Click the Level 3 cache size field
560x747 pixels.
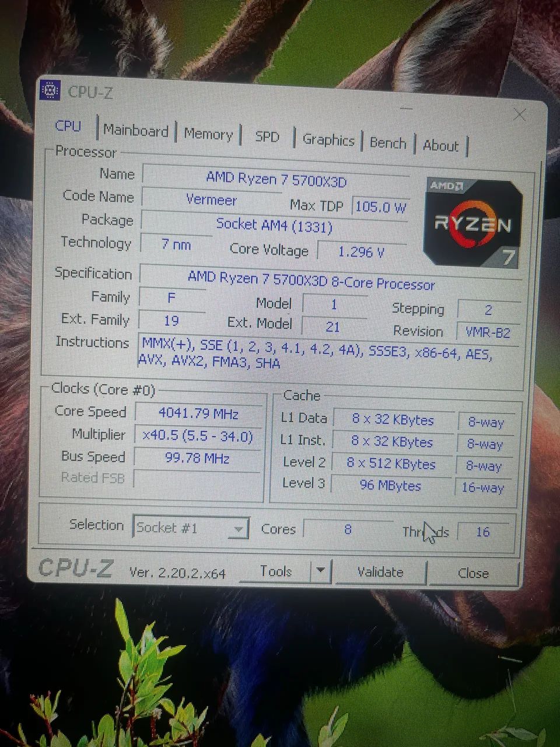coord(390,485)
